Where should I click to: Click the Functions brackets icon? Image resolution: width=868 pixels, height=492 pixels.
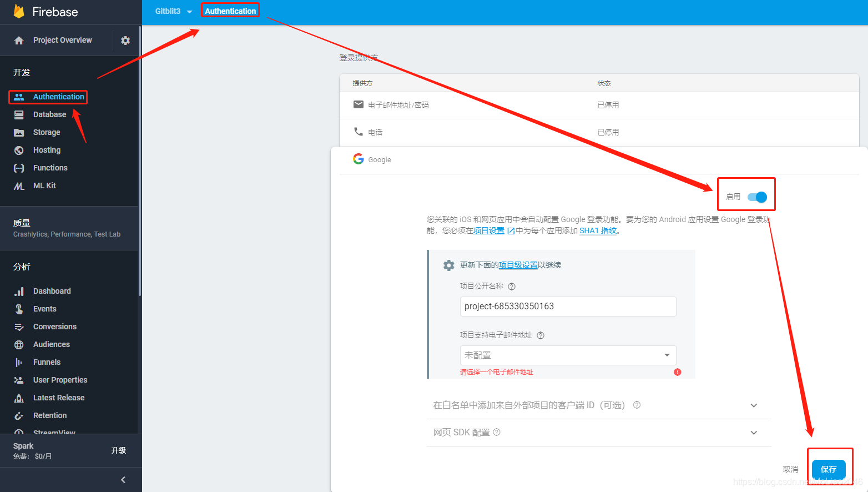[x=19, y=168]
